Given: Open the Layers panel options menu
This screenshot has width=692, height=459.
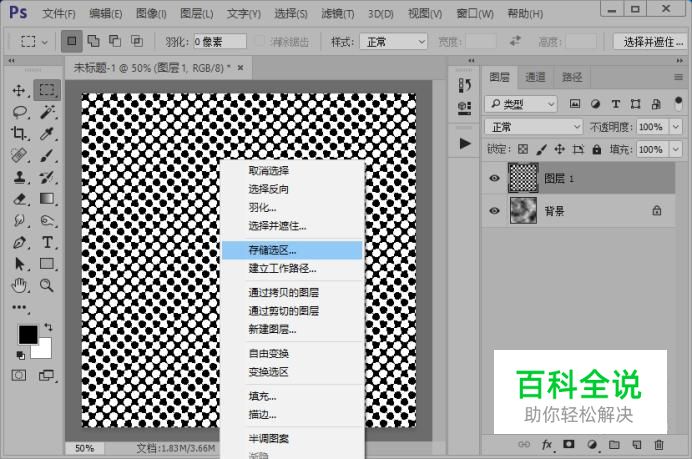Looking at the screenshot, I should 678,77.
